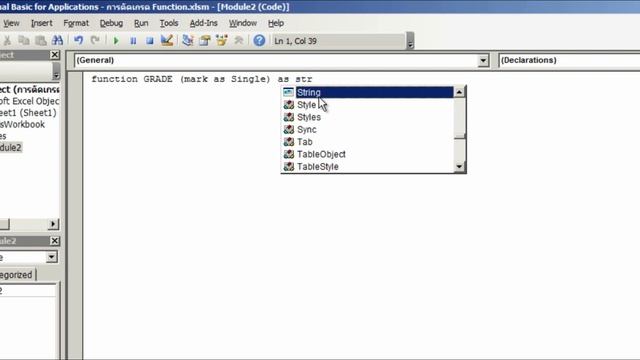Click the Toolbox wrench icon
Image resolution: width=640 pixels, height=360 pixels.
(239, 40)
